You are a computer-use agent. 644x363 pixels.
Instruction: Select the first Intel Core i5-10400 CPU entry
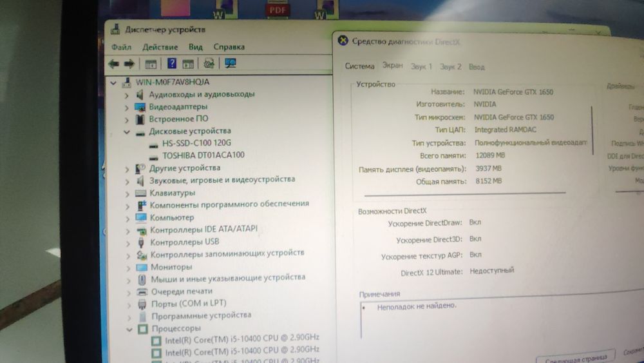click(242, 338)
